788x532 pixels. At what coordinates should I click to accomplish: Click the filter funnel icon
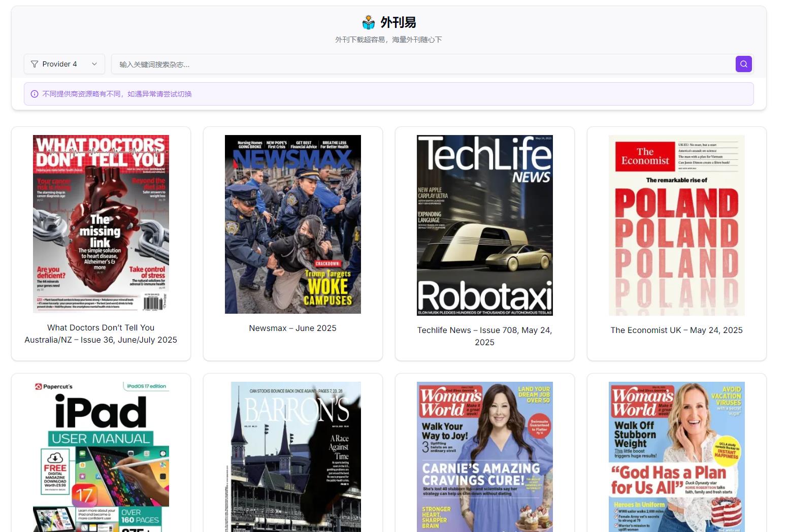tap(35, 64)
